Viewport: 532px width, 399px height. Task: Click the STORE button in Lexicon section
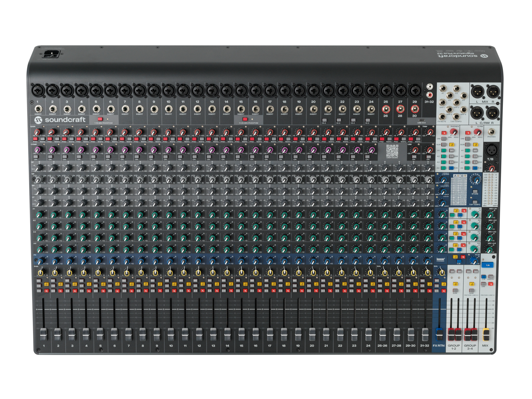475,191
